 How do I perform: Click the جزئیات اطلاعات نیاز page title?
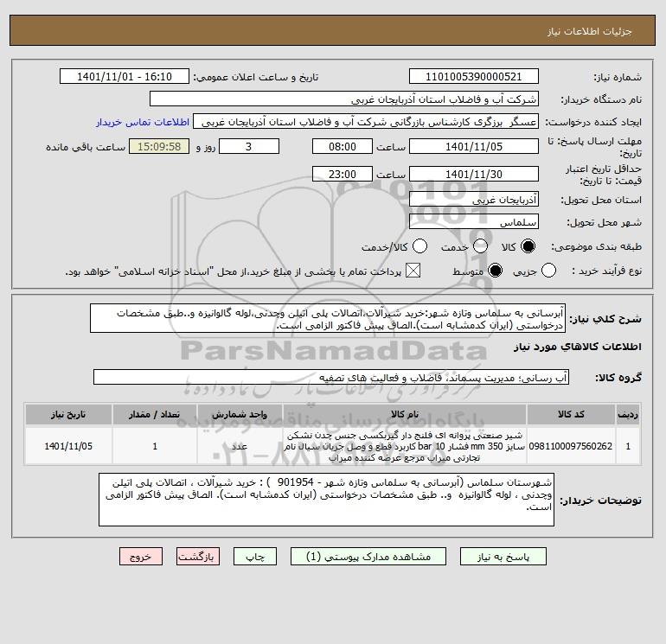click(590, 31)
